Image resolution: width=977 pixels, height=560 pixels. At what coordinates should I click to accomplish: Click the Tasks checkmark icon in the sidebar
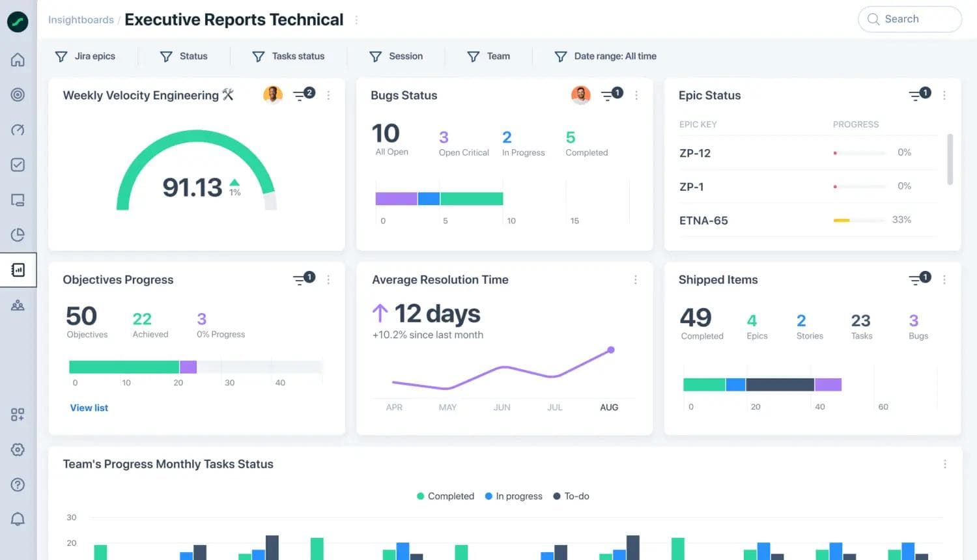coord(18,165)
